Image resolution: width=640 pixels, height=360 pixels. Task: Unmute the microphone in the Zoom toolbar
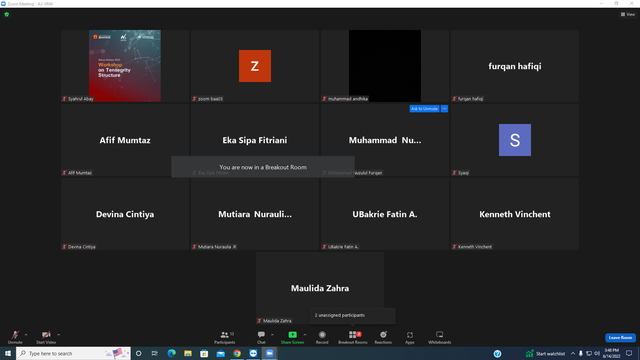pyautogui.click(x=15, y=337)
